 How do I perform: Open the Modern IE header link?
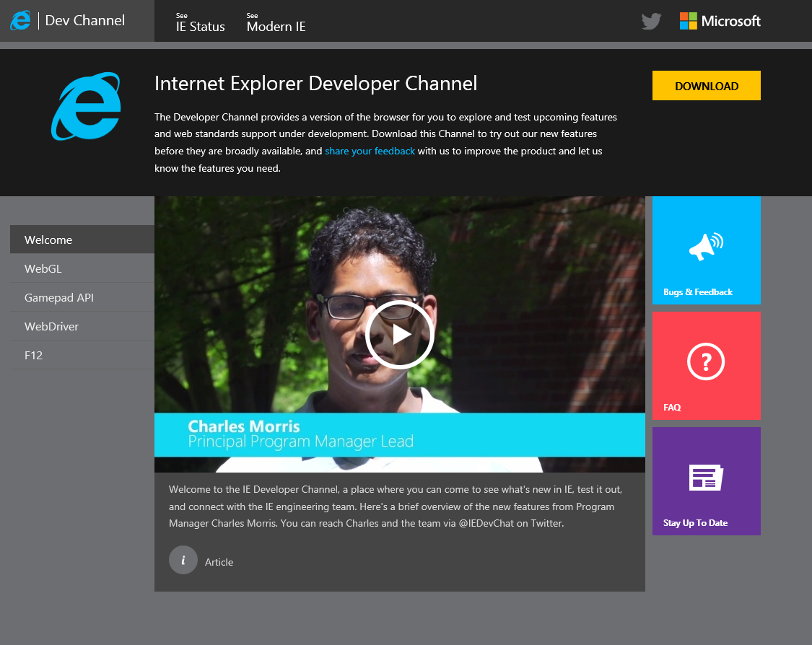pyautogui.click(x=276, y=27)
